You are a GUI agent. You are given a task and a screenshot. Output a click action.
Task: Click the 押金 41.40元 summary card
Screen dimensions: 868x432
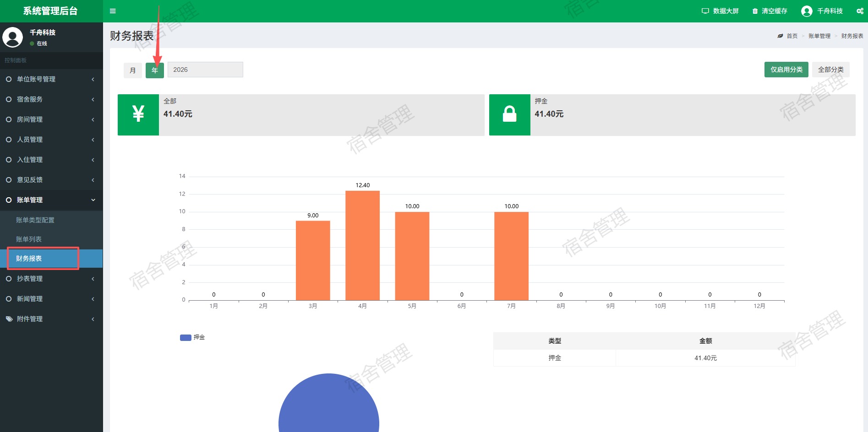click(x=672, y=115)
